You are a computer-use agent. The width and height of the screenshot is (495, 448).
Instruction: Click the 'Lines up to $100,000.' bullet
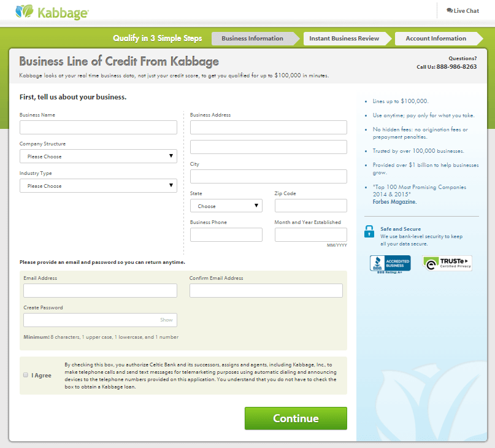tap(401, 101)
